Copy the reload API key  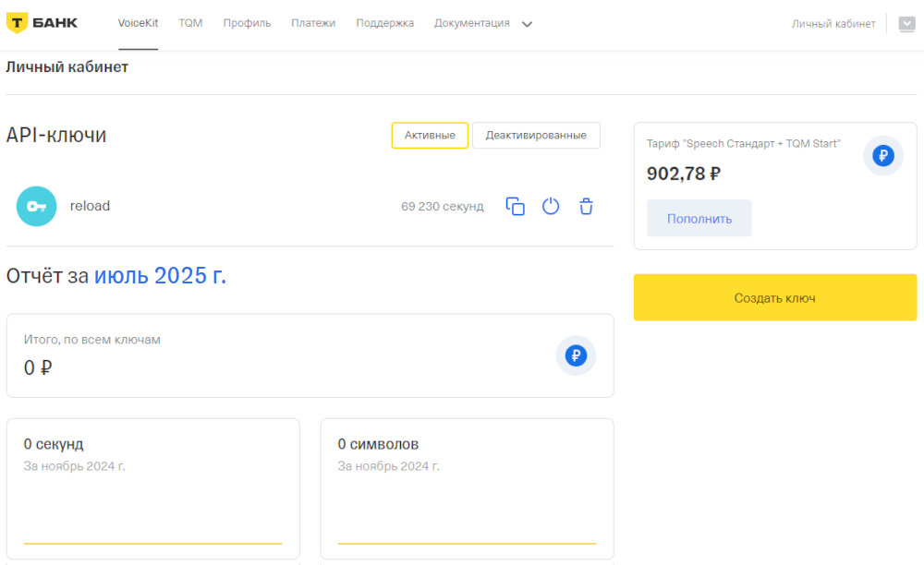[x=515, y=207]
